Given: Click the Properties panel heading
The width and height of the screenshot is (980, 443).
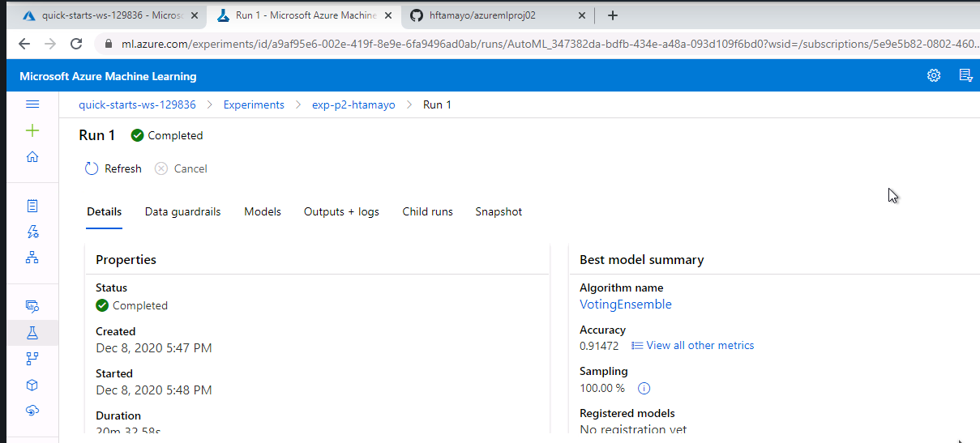Looking at the screenshot, I should click(126, 260).
